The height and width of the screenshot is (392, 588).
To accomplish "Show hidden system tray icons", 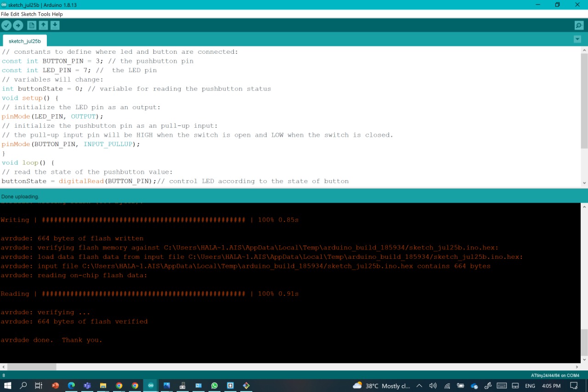I will (419, 386).
